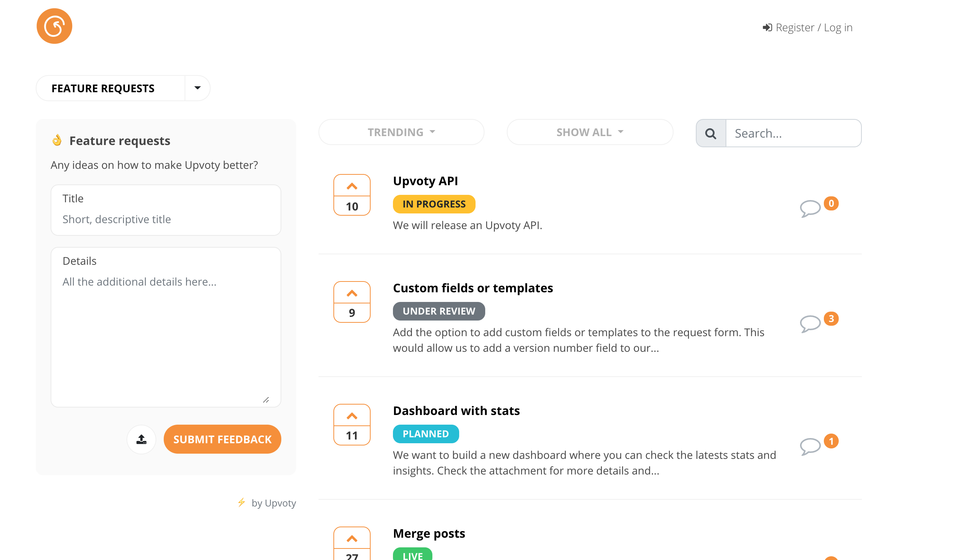
Task: Click the Search text box
Action: click(793, 133)
